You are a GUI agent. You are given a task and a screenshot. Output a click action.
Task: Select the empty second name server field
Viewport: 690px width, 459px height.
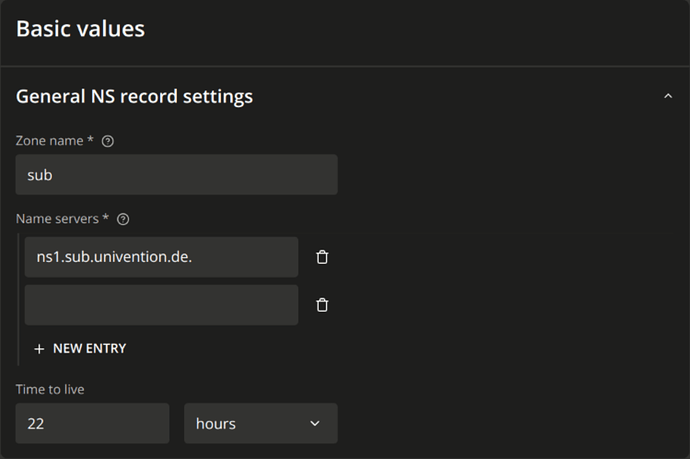coord(161,305)
